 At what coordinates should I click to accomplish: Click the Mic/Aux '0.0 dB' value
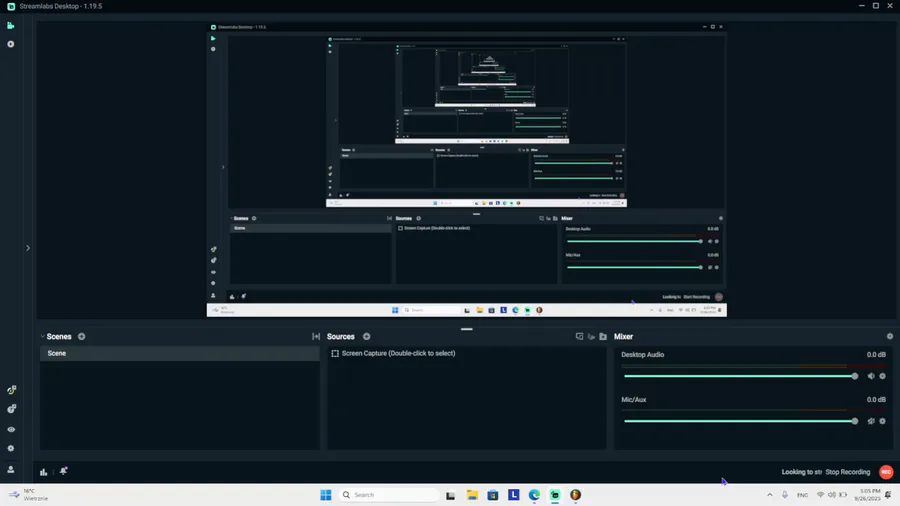[876, 400]
